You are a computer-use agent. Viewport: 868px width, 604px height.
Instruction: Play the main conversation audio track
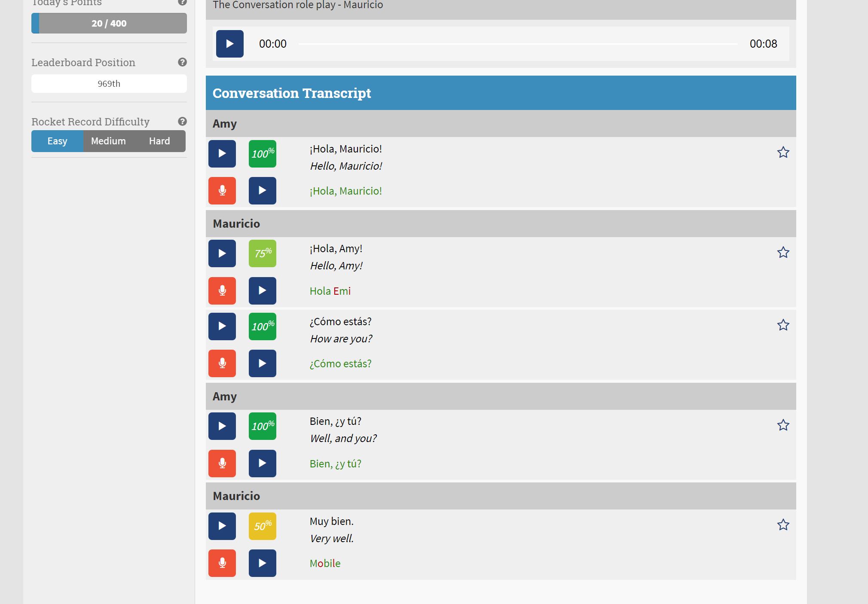point(229,44)
